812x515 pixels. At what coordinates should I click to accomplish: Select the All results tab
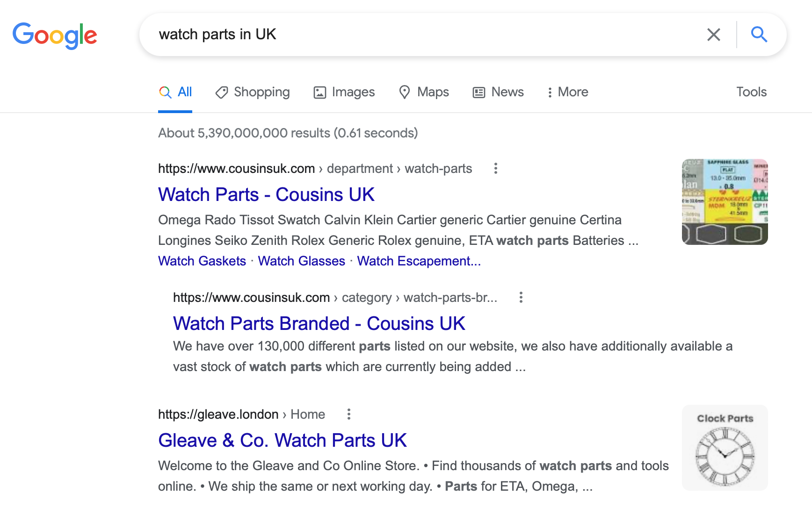(x=175, y=92)
